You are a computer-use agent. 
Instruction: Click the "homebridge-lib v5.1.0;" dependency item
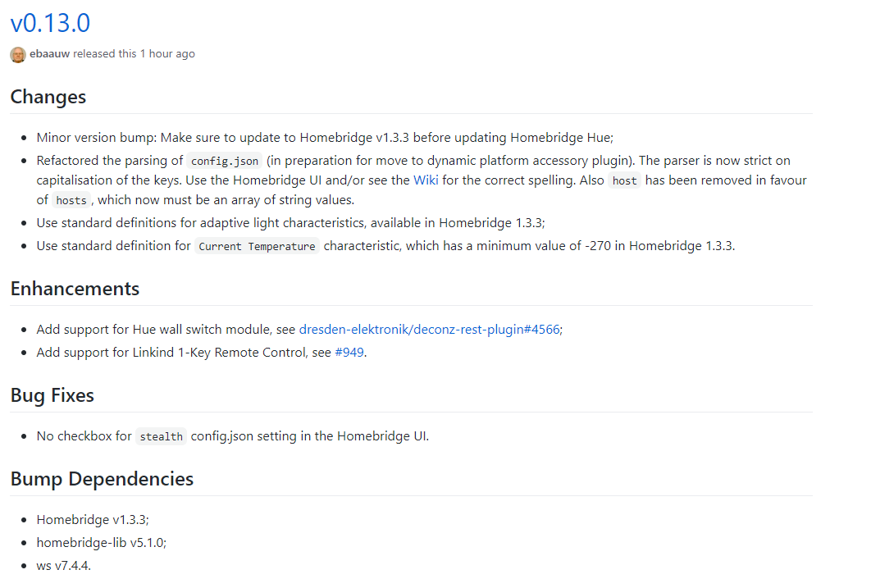pyautogui.click(x=102, y=543)
